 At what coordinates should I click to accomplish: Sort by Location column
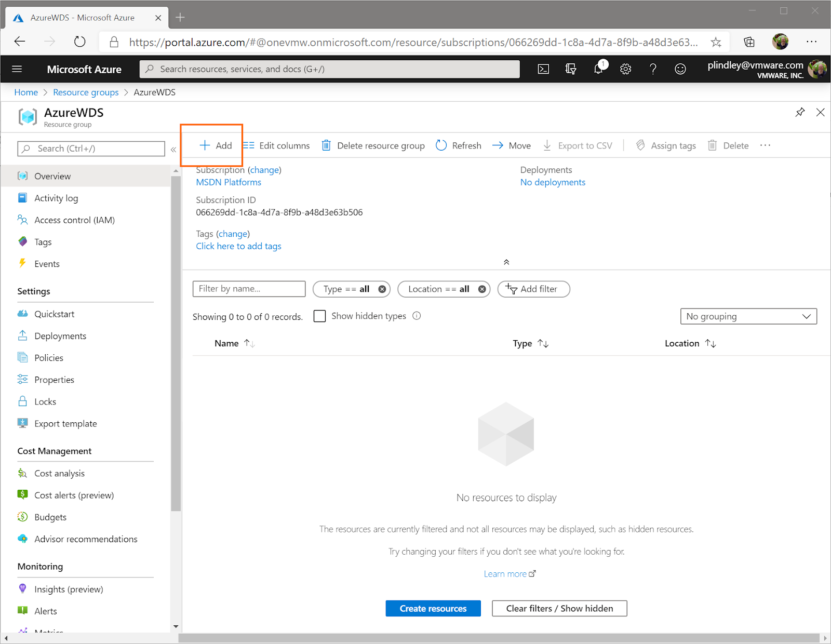690,343
